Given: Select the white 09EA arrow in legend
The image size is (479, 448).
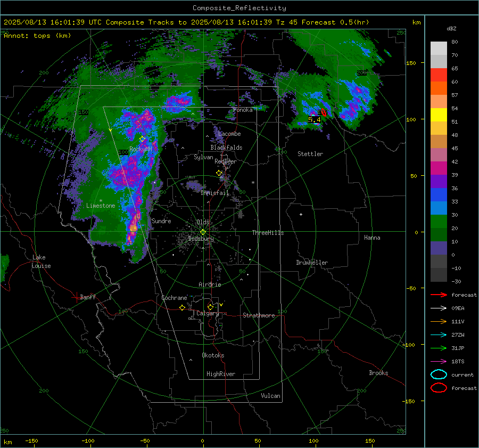Looking at the screenshot, I should [439, 308].
